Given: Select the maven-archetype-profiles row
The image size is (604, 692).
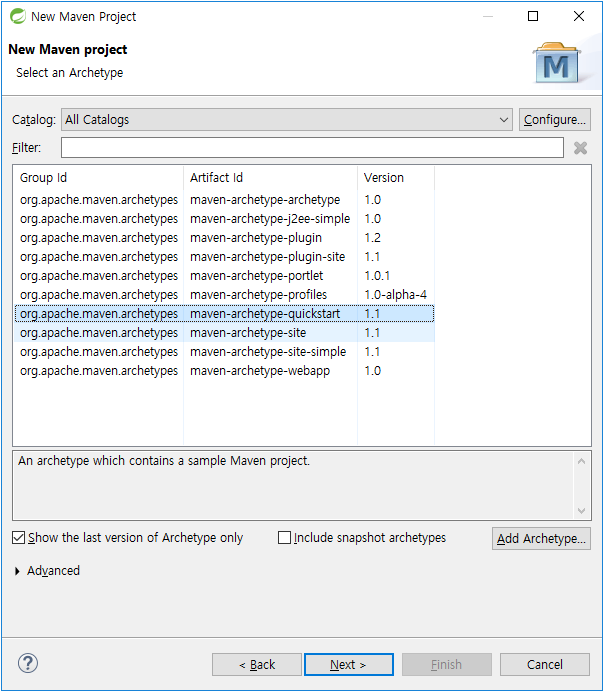Looking at the screenshot, I should [x=224, y=294].
